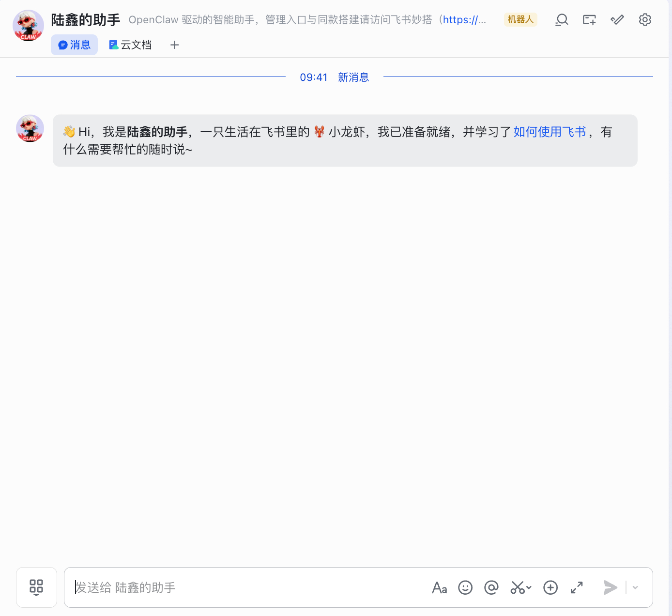Insert an emoji into the message
672x616 pixels.
tap(465, 587)
